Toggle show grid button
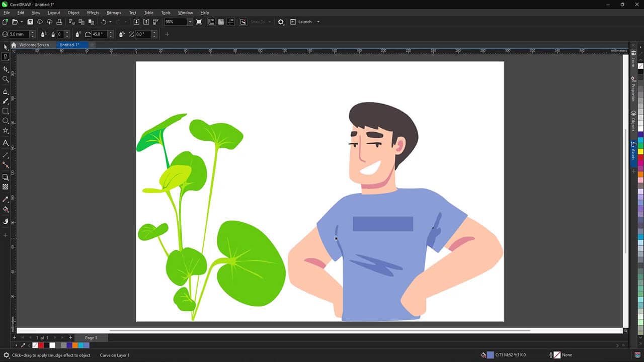Viewport: 644px width, 362px height. click(x=221, y=22)
